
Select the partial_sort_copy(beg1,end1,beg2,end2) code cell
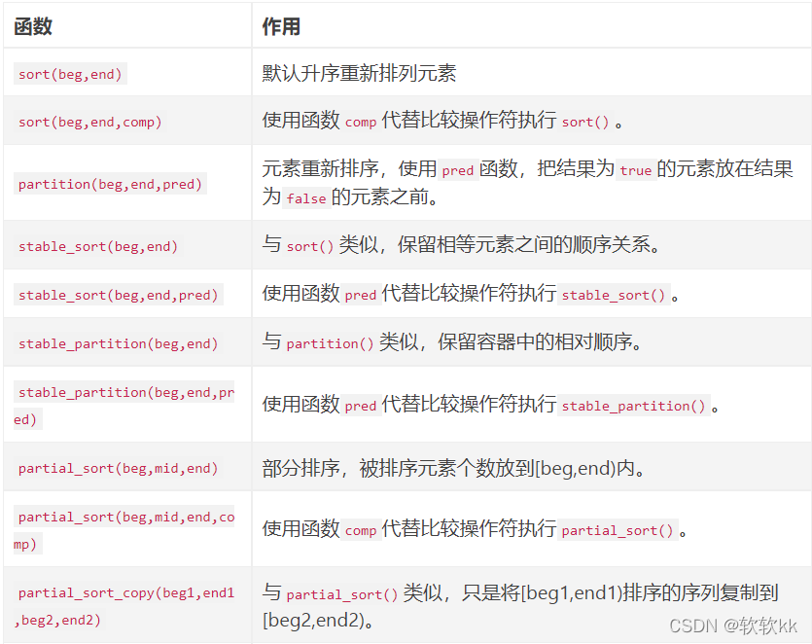(124, 606)
